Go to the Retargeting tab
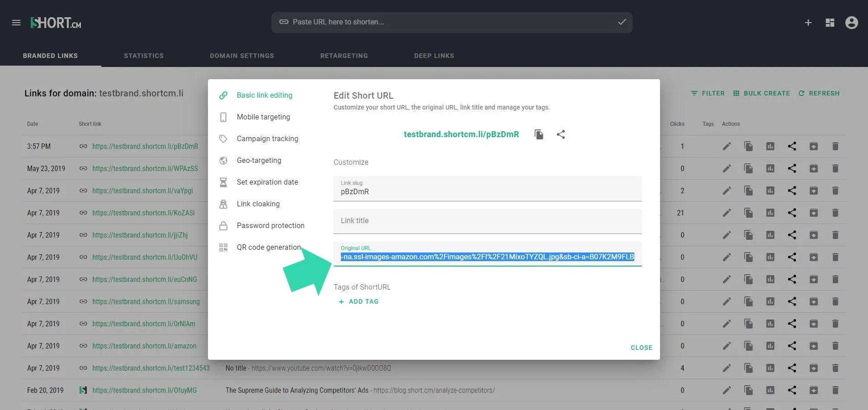 click(344, 56)
